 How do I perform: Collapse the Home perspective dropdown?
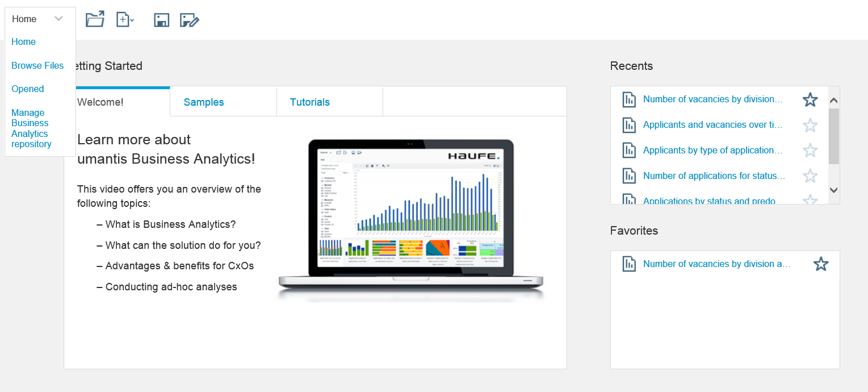tap(58, 19)
